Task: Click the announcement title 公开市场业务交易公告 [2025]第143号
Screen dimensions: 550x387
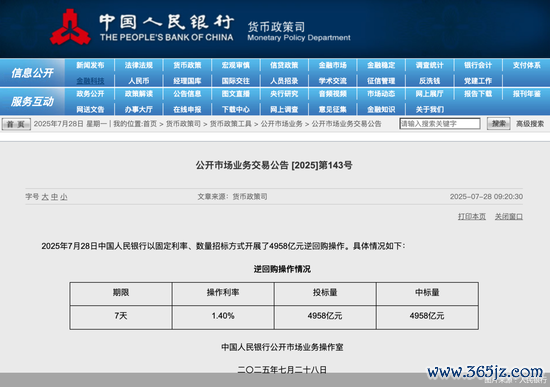Action: click(274, 165)
